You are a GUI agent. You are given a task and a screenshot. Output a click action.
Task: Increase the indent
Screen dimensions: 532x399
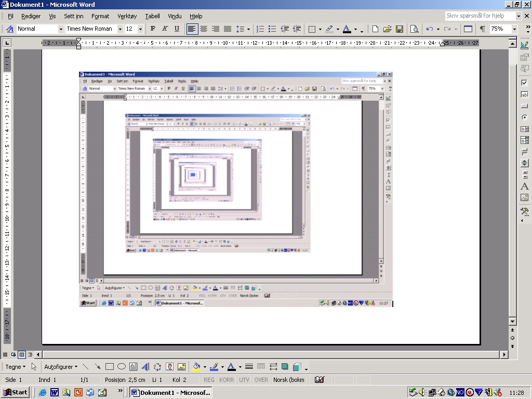pos(297,29)
